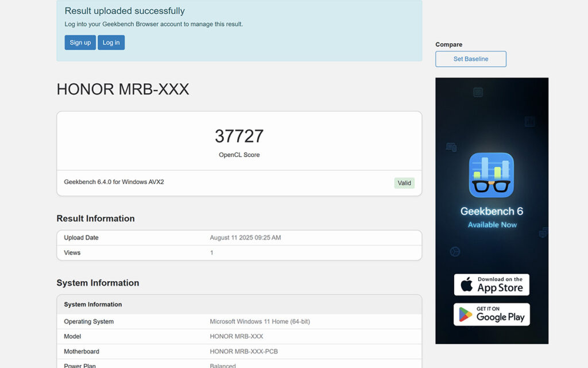Click the Upload Date row label

pos(82,237)
